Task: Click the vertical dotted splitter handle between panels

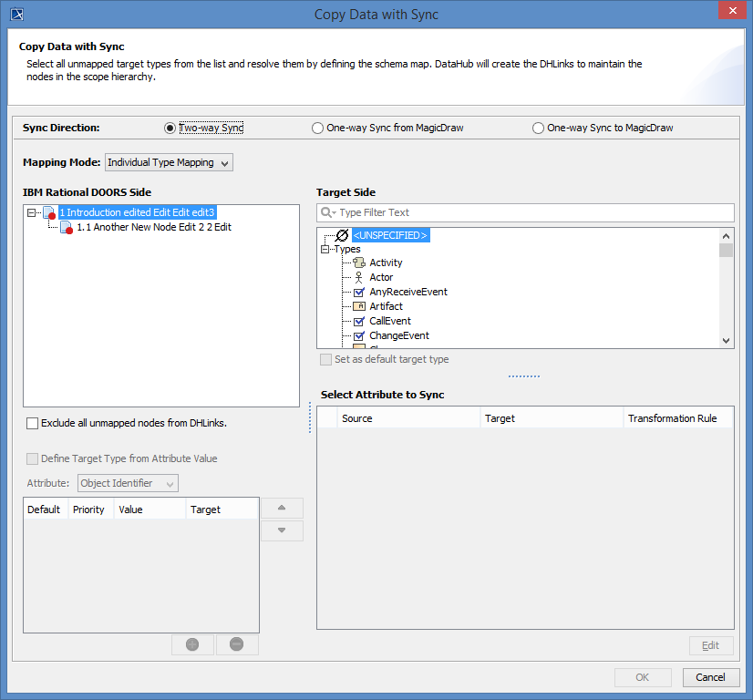Action: (310, 417)
